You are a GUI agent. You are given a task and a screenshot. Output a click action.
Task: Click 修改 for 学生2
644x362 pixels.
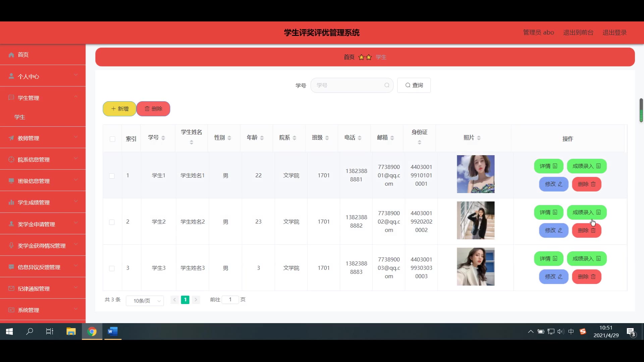tap(553, 230)
